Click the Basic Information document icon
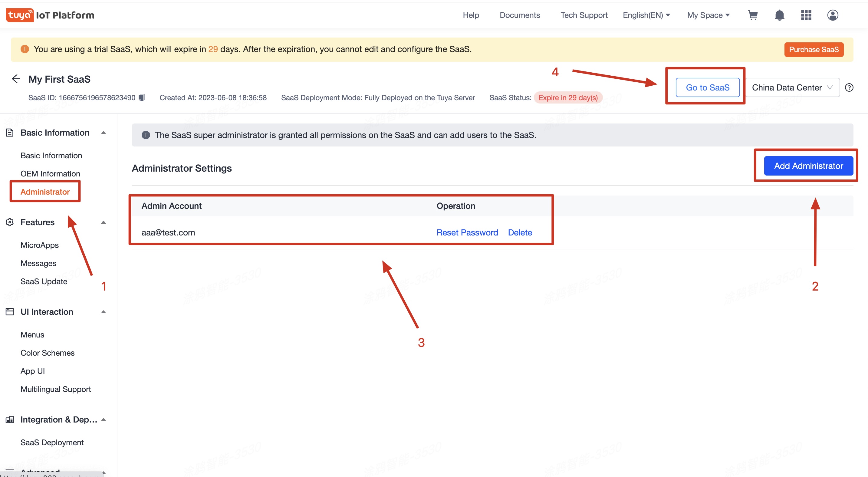The image size is (868, 477). click(10, 133)
